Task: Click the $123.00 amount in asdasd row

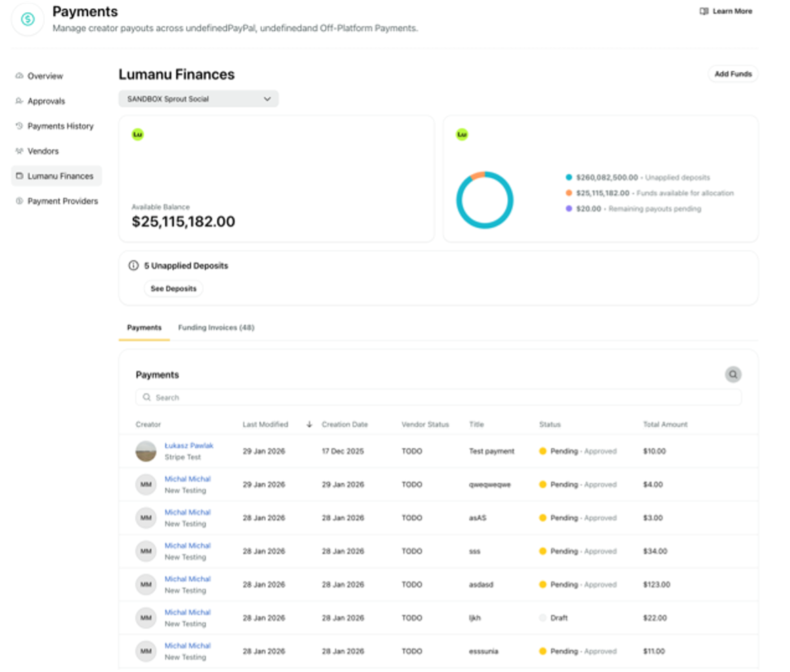Action: pyautogui.click(x=656, y=585)
